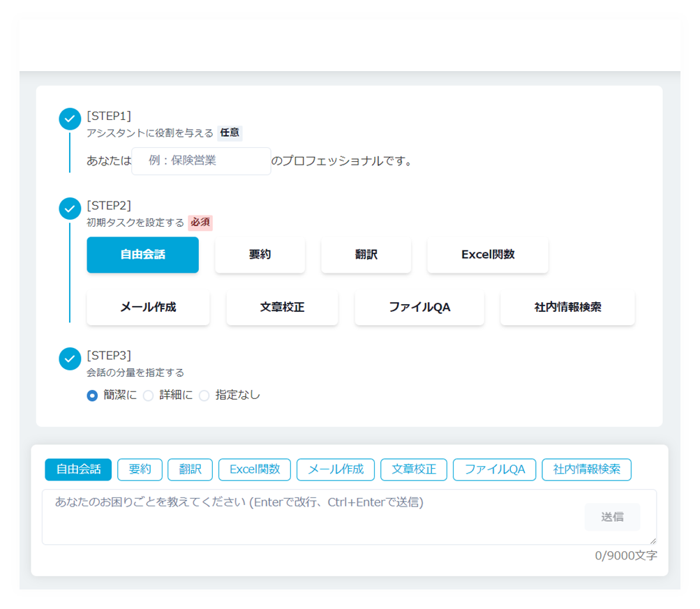Choose the large 翻訳 task button
The width and height of the screenshot is (700, 609).
click(x=366, y=255)
